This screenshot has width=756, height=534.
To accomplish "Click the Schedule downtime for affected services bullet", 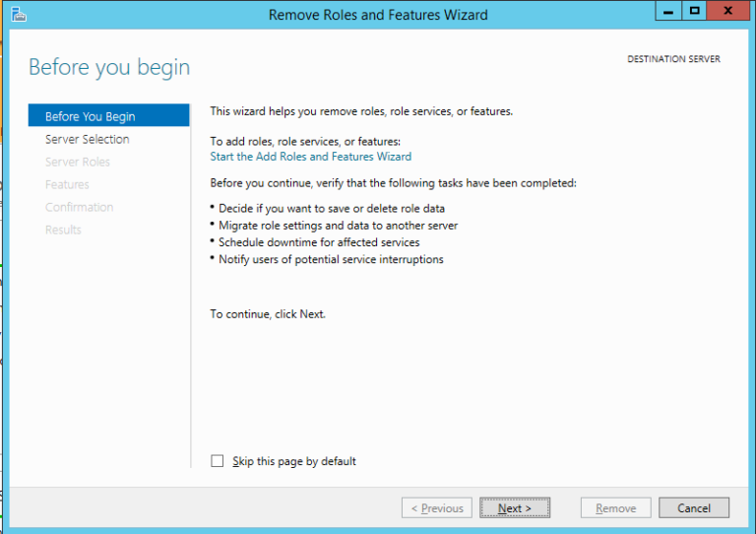I will click(319, 242).
